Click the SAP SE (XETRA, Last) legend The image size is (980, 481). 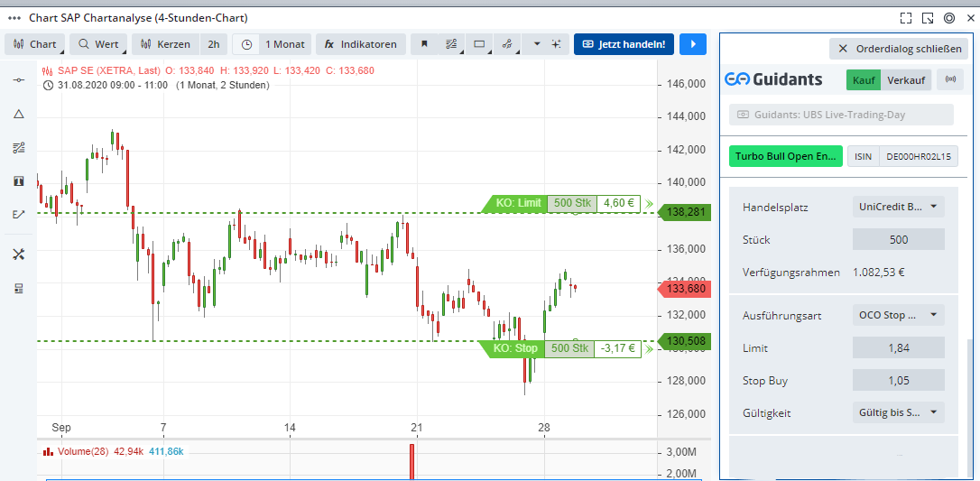[109, 70]
